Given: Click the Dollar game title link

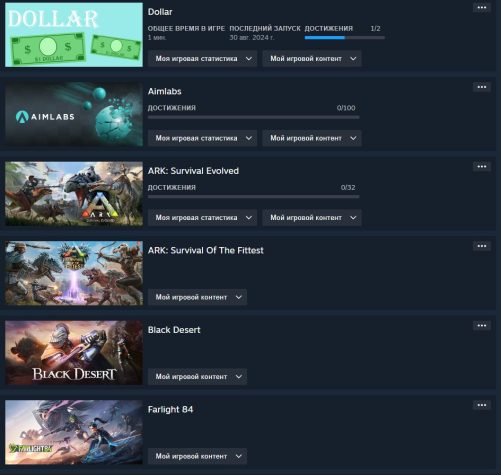Looking at the screenshot, I should pos(160,12).
